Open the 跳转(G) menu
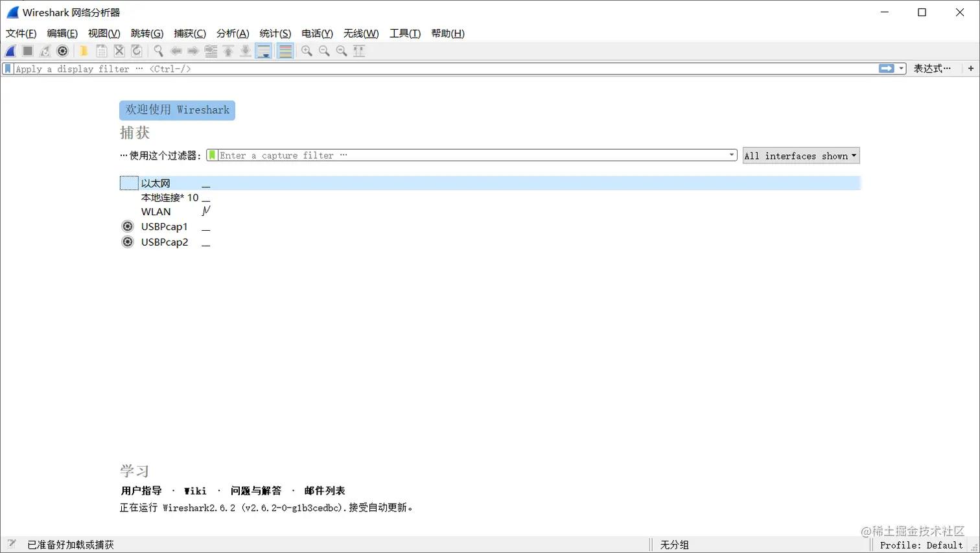 [x=147, y=34]
